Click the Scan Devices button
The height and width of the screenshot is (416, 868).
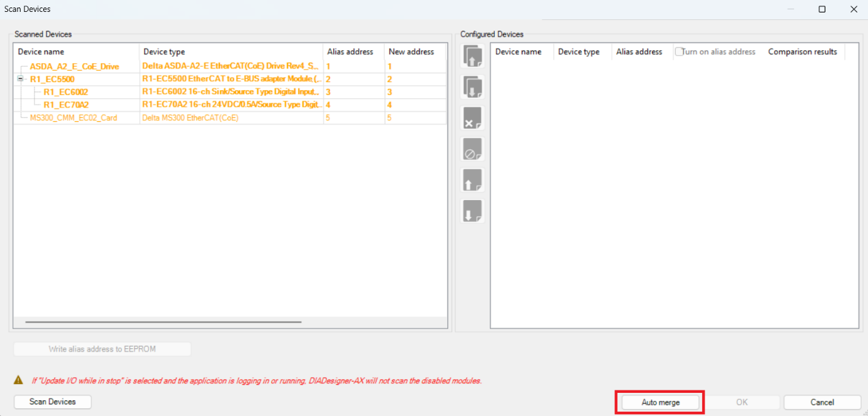coord(53,402)
